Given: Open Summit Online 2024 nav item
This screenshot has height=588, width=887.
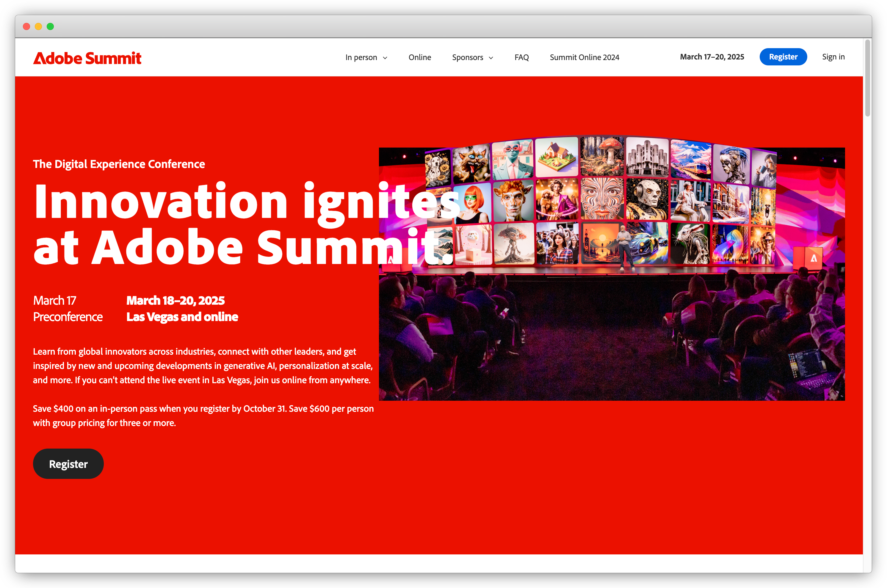Looking at the screenshot, I should click(x=584, y=57).
